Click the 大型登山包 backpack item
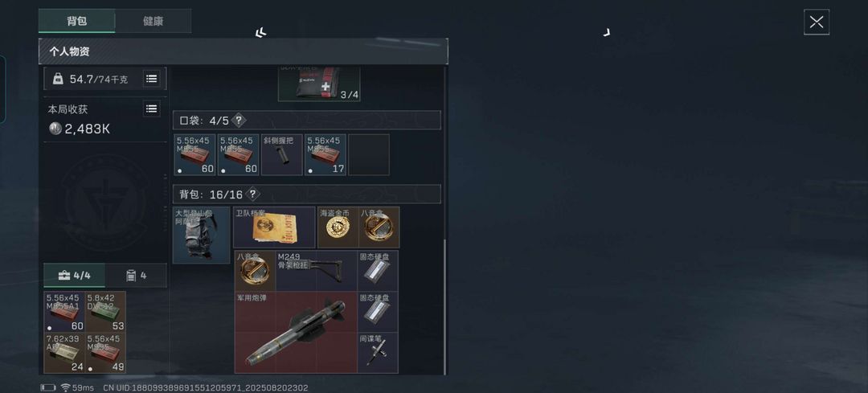 201,235
